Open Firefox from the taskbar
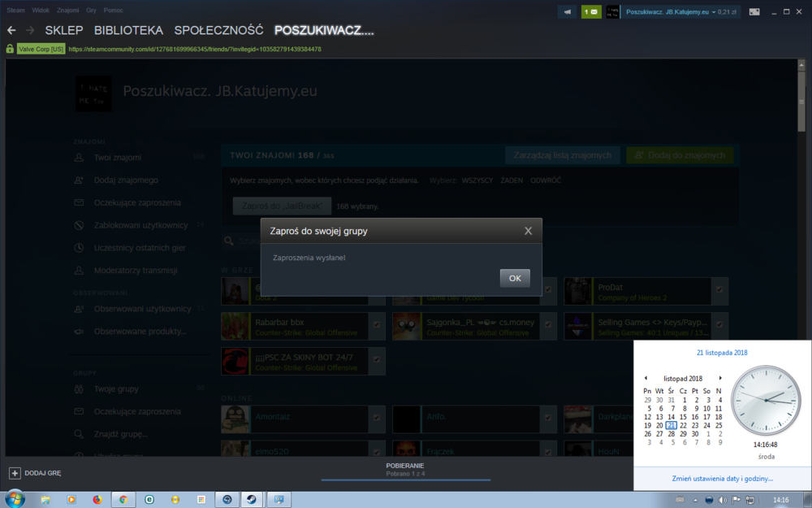The image size is (812, 508). [97, 500]
